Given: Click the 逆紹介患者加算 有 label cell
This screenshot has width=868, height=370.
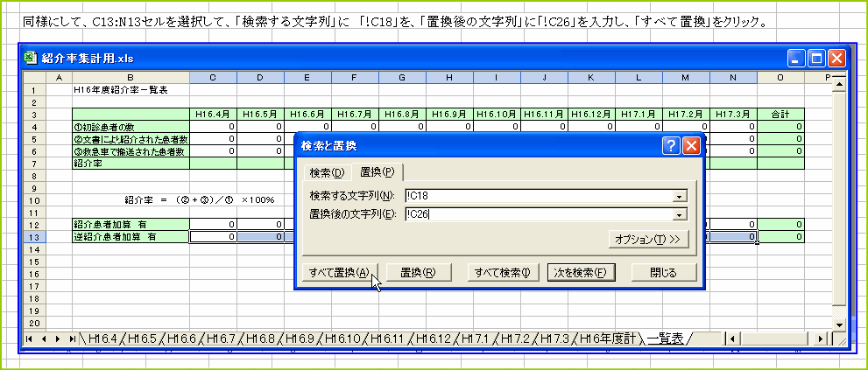Looking at the screenshot, I should tap(131, 237).
